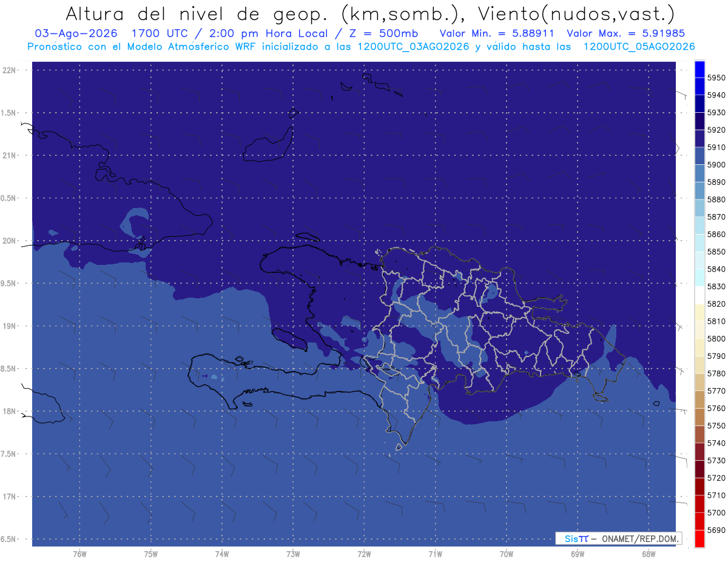728x562 pixels.
Task: Click the pale yellow swatch between 5810 and 5820
Action: (699, 313)
